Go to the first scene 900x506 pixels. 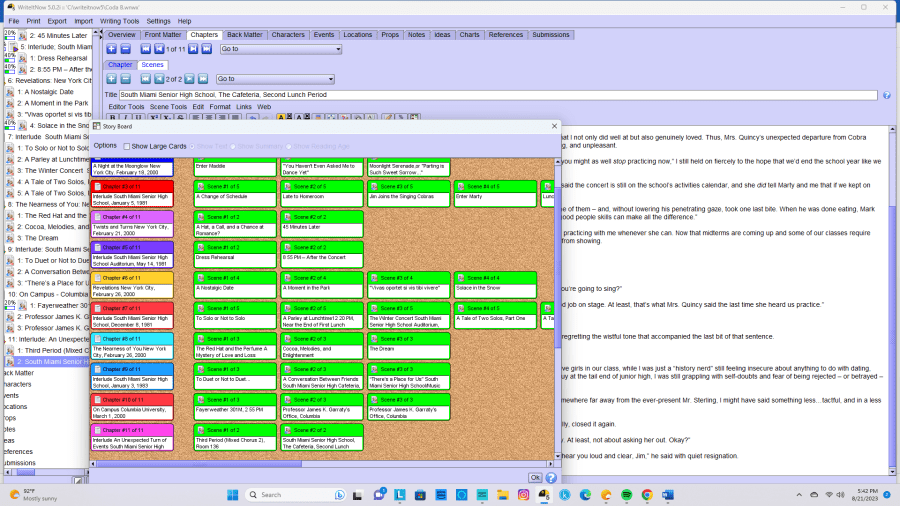click(146, 79)
